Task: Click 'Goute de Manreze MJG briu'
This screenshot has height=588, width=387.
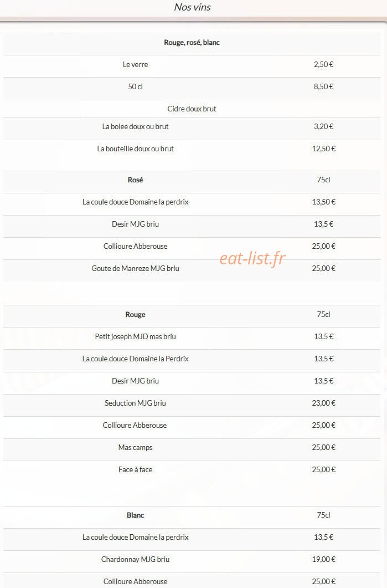Action: tap(135, 268)
